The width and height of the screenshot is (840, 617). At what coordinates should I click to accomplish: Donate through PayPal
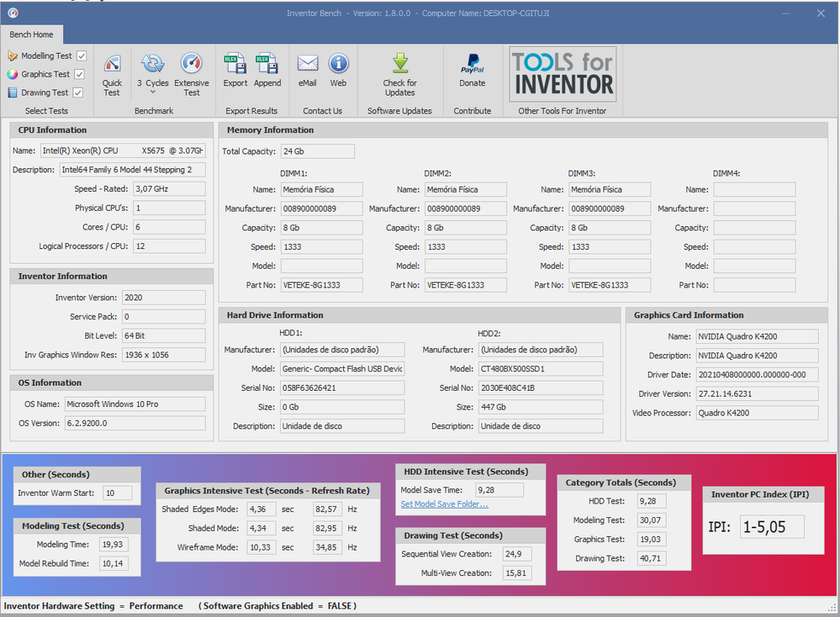[472, 70]
